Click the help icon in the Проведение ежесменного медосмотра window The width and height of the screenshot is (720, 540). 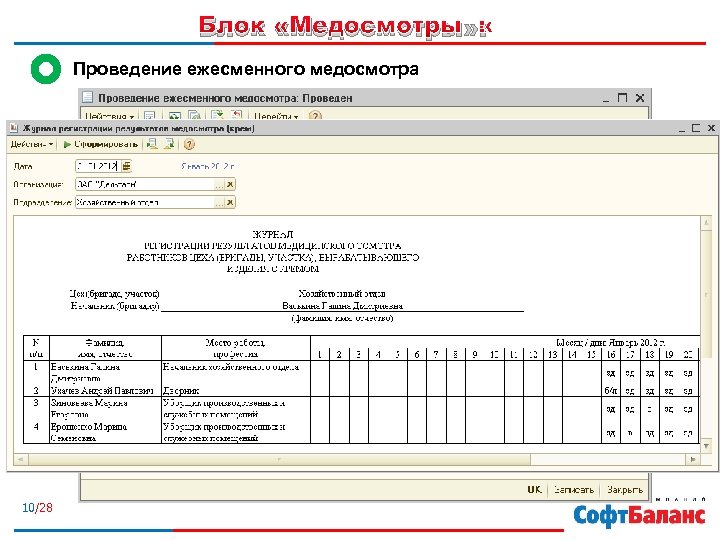pyautogui.click(x=315, y=116)
